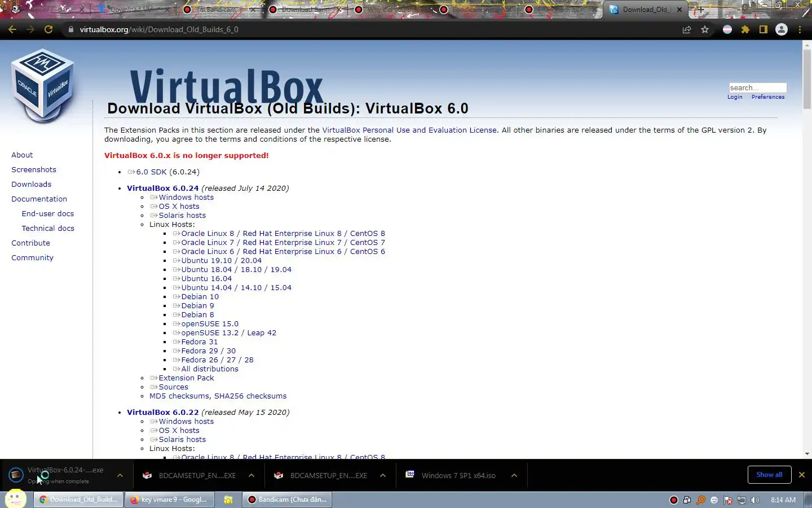Click the 8:14 AM taskbar clock

[783, 500]
